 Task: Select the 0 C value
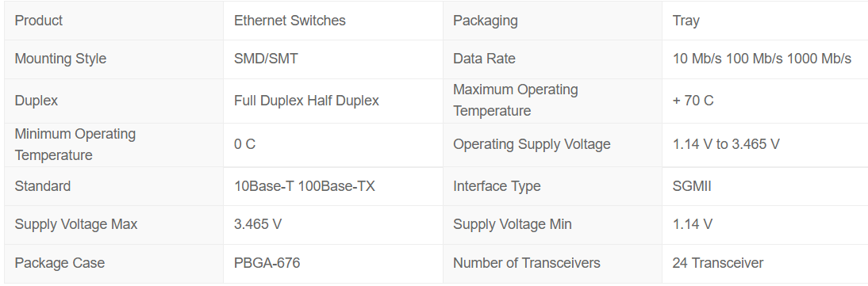coord(244,144)
